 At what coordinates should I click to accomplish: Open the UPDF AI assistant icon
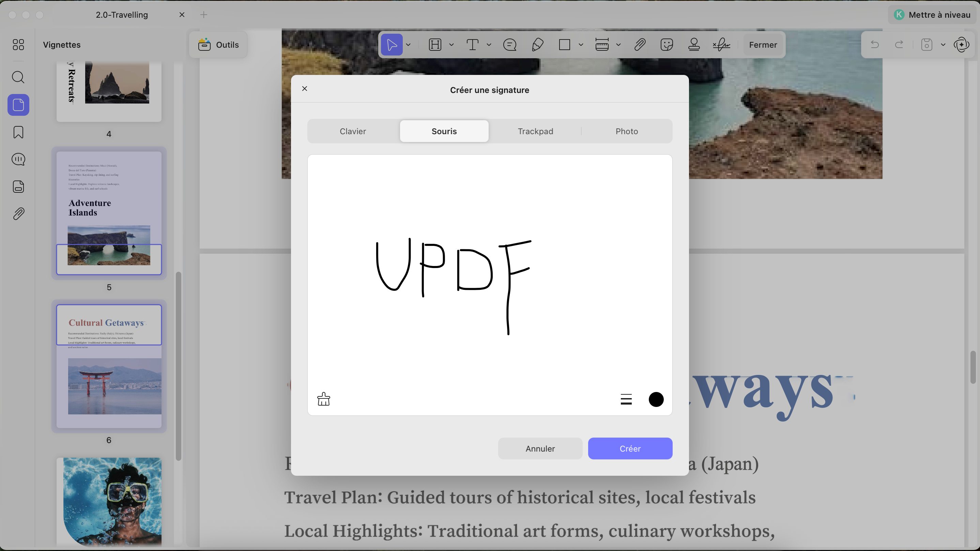click(x=961, y=45)
